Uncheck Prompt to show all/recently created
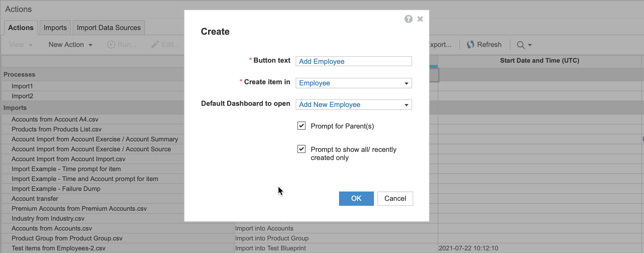644x253 pixels. point(301,149)
